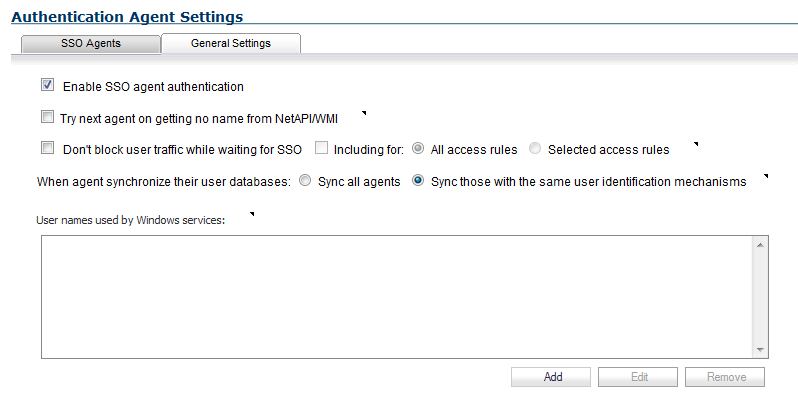Check Don't block user traffic while waiting for SSO
The image size is (798, 412).
point(47,148)
